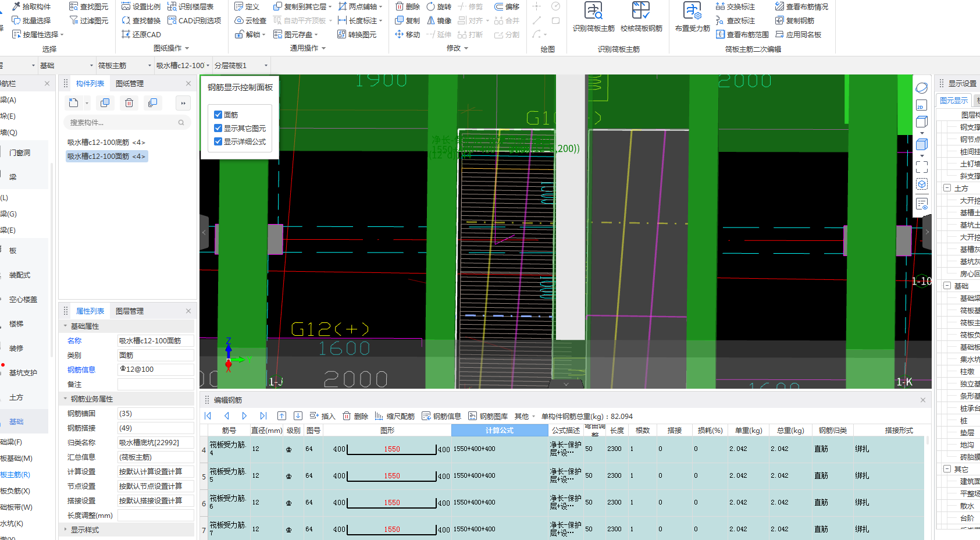Click the 镜像 mirror tool

click(439, 20)
